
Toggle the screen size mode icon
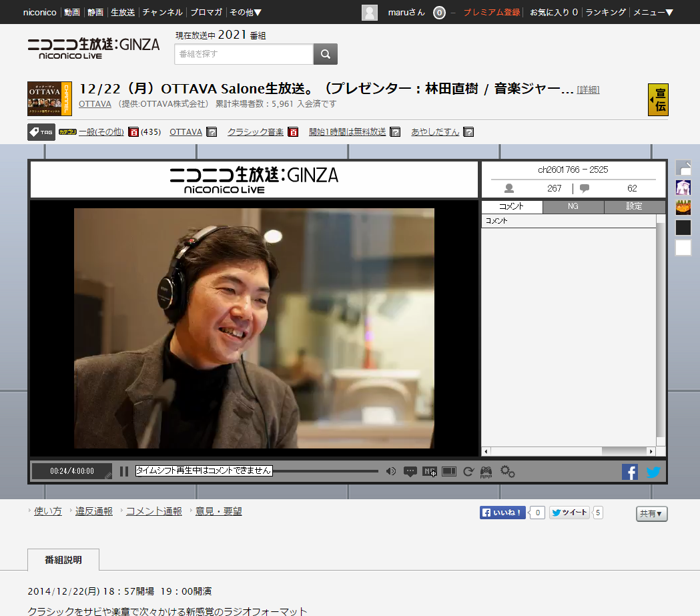click(x=449, y=472)
